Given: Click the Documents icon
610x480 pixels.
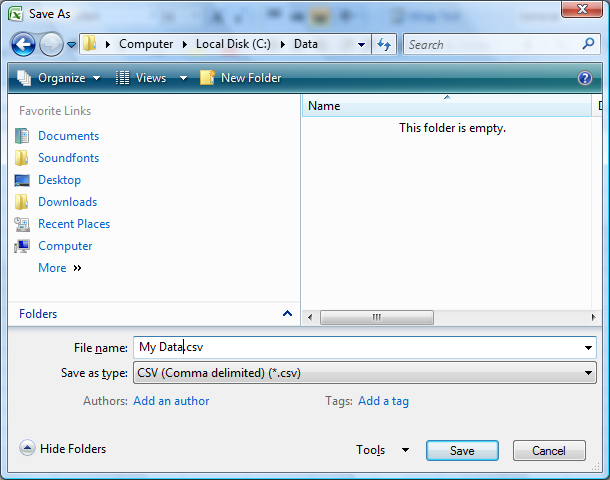Looking at the screenshot, I should 22,136.
